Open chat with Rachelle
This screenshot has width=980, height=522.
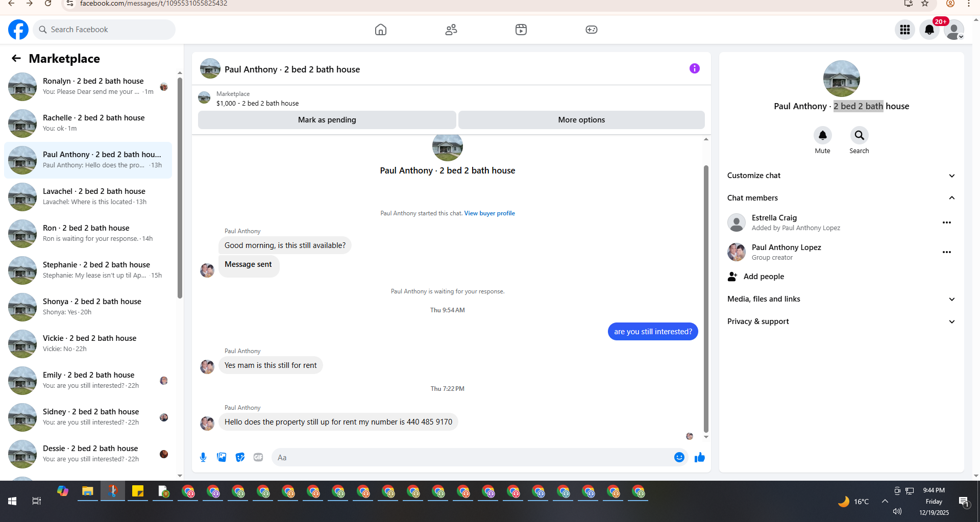click(x=88, y=123)
